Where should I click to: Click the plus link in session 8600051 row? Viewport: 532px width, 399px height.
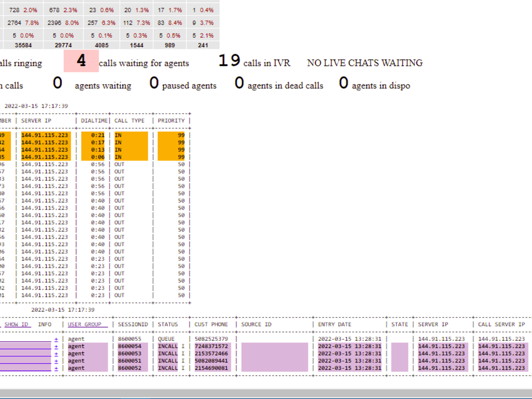tap(56, 361)
